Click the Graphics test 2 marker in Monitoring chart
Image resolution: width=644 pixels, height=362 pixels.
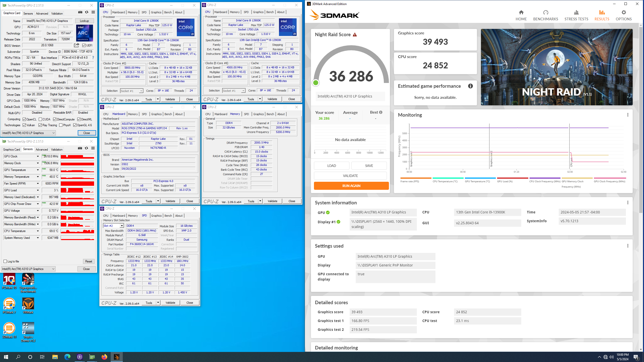coord(491,159)
